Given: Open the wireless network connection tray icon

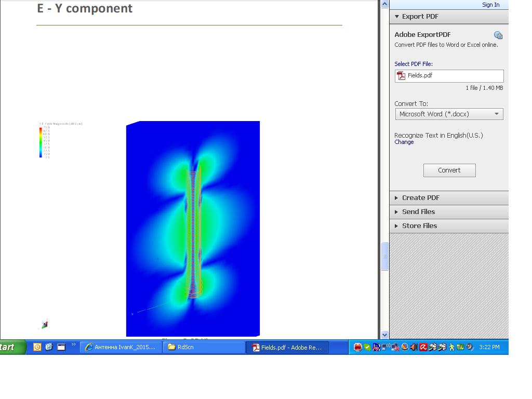Looking at the screenshot, I should coord(386,347).
